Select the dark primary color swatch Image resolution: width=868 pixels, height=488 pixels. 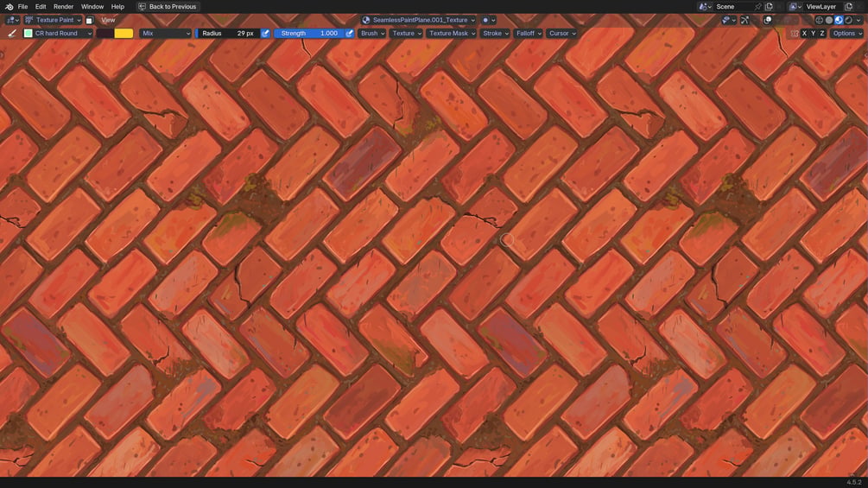pos(105,33)
